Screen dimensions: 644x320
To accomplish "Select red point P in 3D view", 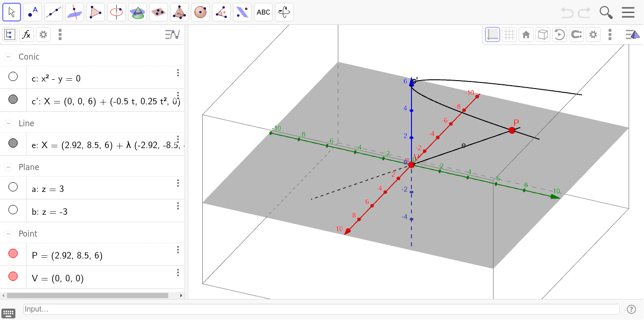I will point(512,130).
